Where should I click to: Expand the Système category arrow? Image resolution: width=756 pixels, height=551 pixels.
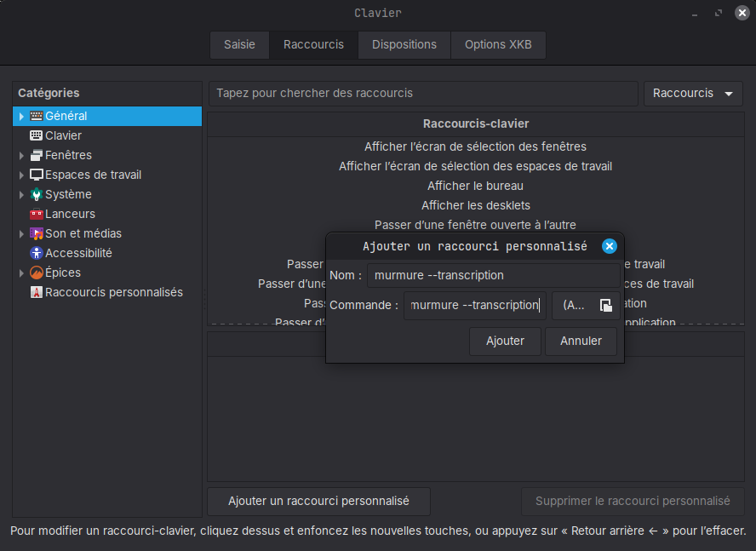pos(21,194)
